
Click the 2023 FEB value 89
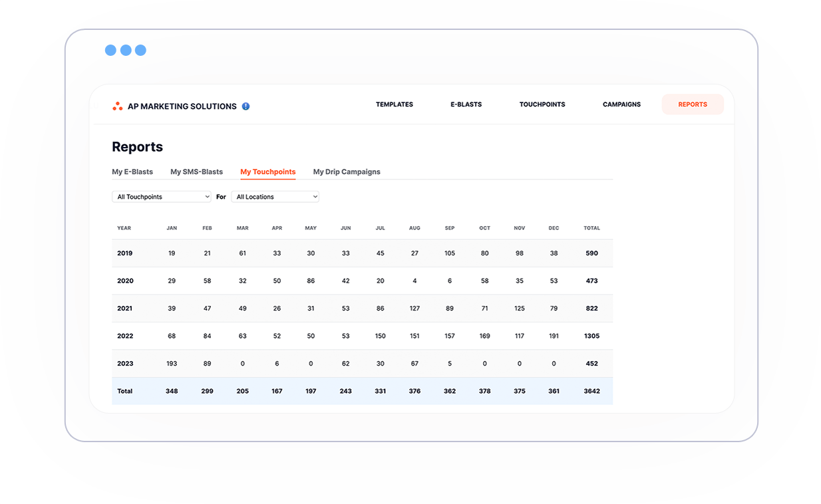click(x=208, y=364)
